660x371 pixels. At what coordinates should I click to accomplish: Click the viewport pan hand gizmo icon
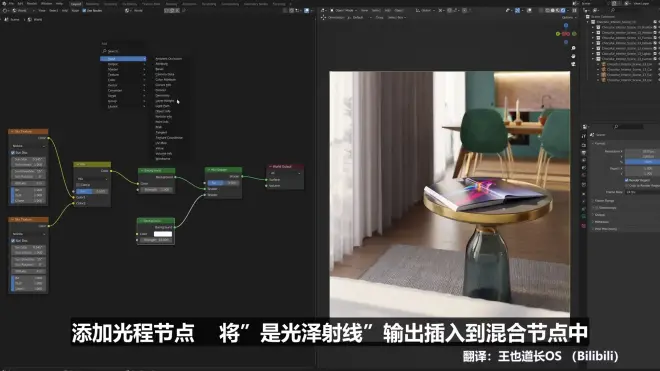pyautogui.click(x=573, y=56)
